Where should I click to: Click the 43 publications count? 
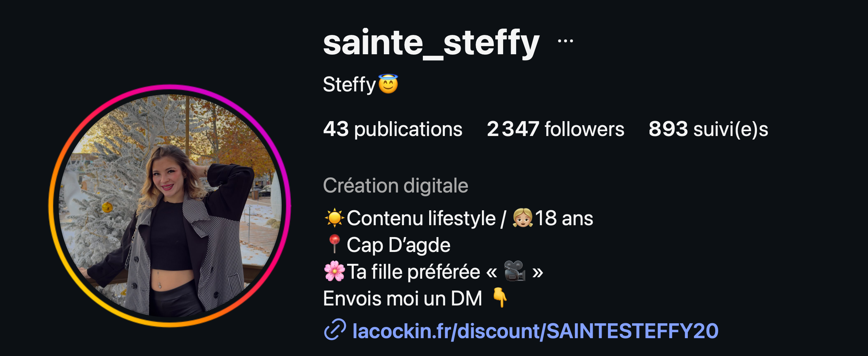(393, 129)
